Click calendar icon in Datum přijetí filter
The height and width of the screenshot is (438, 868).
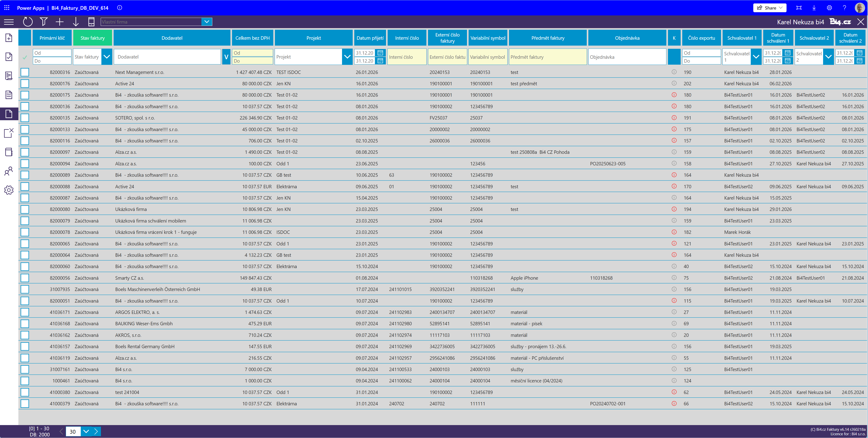pos(380,53)
